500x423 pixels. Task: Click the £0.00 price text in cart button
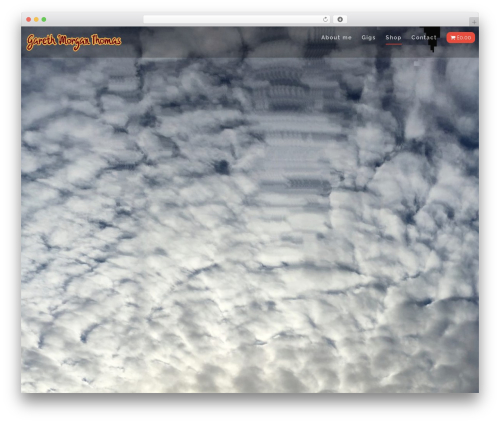coord(464,38)
